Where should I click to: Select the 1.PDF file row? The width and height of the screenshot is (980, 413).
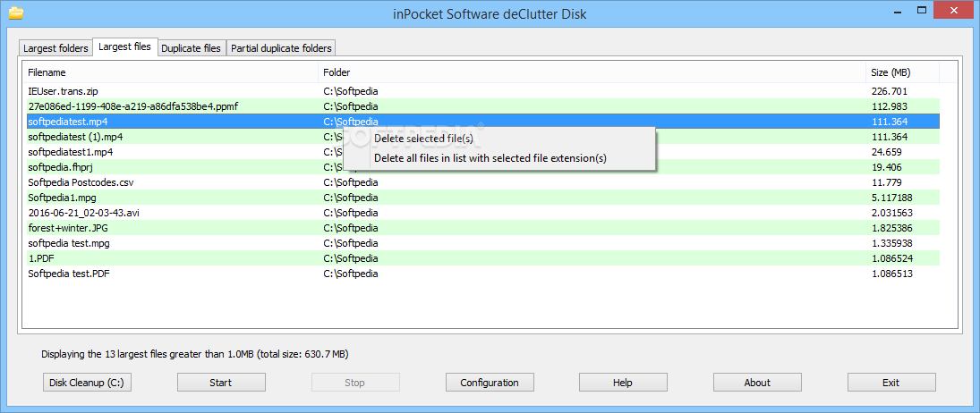pyautogui.click(x=483, y=258)
